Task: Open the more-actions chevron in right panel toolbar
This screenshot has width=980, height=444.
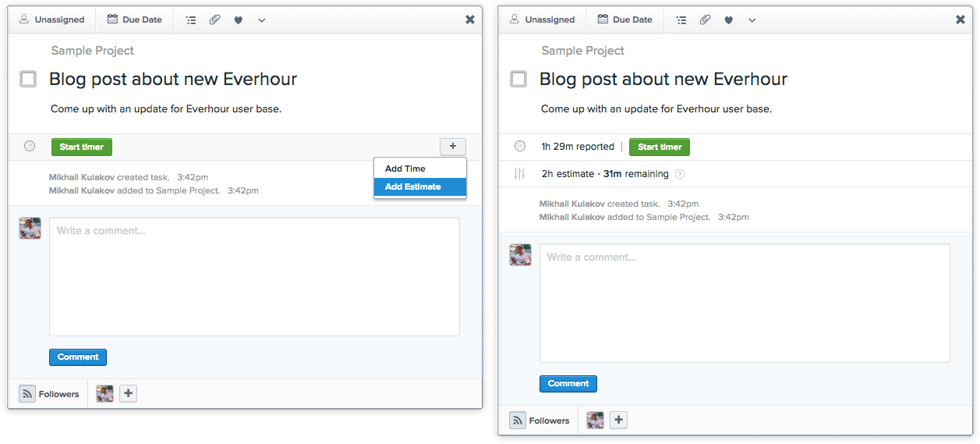Action: [752, 20]
